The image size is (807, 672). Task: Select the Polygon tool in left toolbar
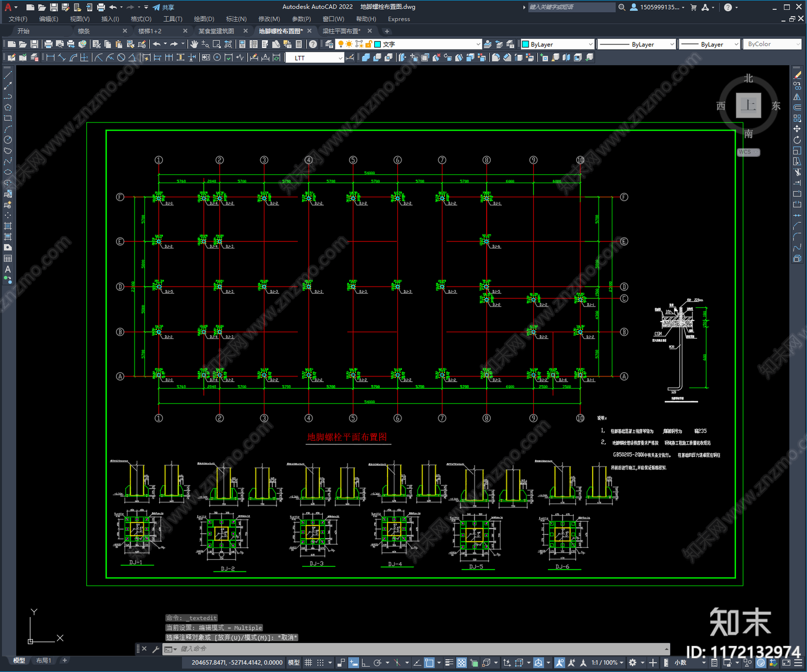(8, 107)
